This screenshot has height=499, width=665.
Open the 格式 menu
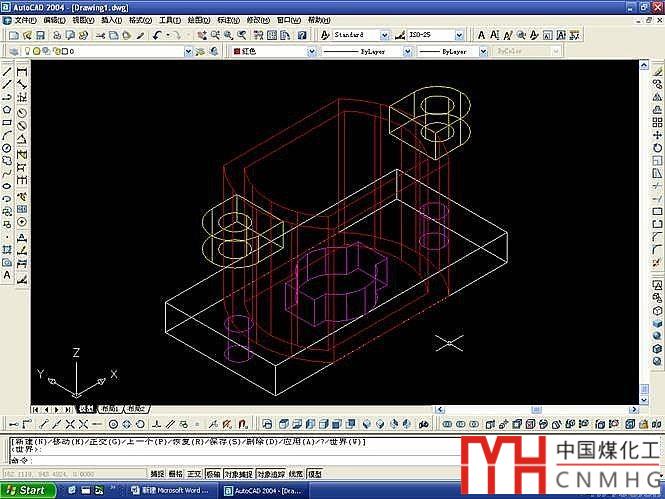[139, 20]
